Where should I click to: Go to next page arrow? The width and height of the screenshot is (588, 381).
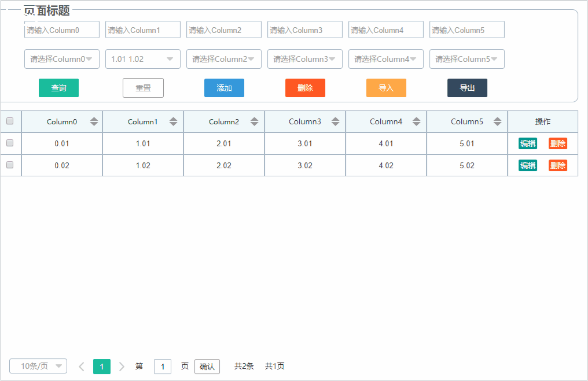point(122,367)
